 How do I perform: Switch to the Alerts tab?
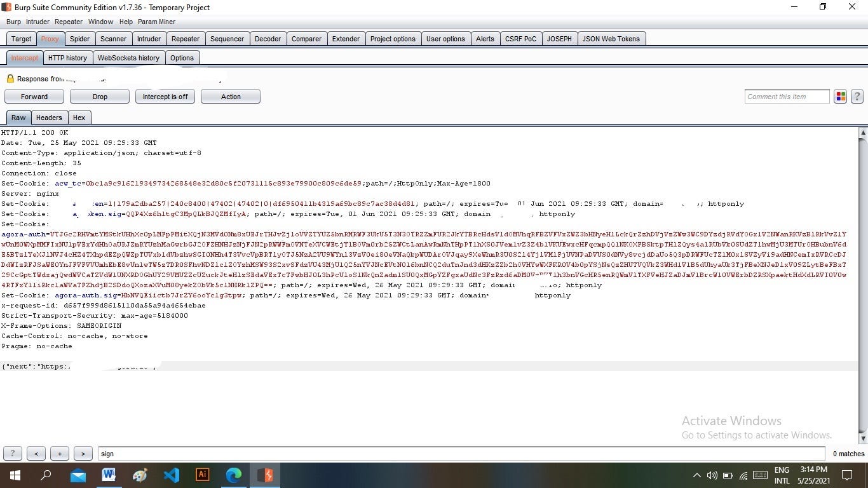click(485, 39)
